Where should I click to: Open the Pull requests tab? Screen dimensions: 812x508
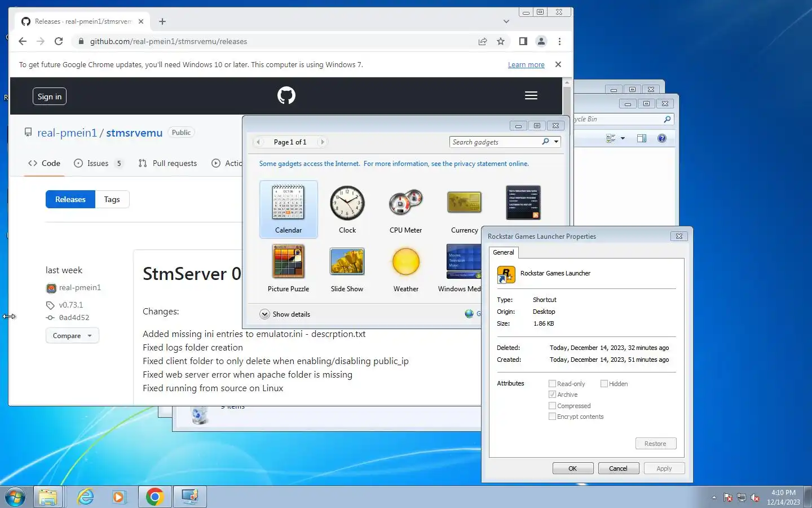pyautogui.click(x=167, y=163)
